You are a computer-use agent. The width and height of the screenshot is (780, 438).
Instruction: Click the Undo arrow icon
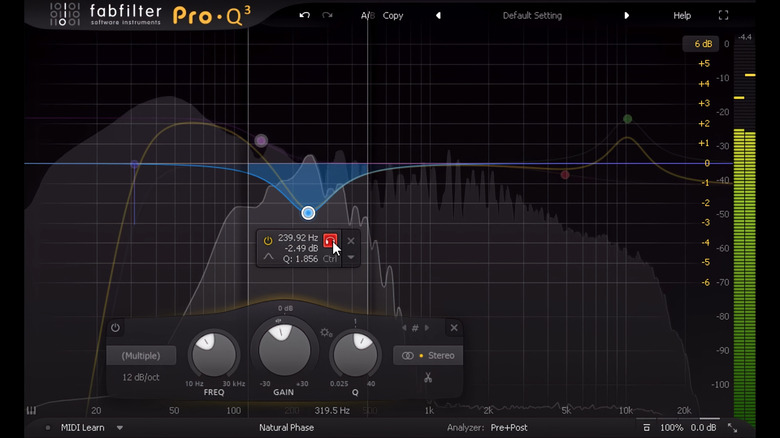click(304, 16)
